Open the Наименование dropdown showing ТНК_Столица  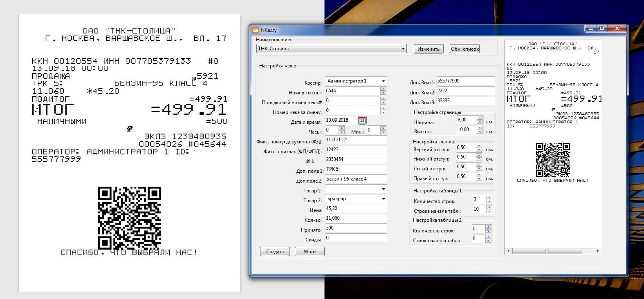(331, 49)
